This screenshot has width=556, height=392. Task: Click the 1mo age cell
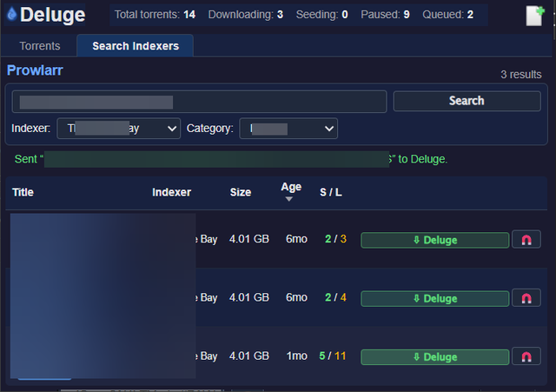coord(297,355)
